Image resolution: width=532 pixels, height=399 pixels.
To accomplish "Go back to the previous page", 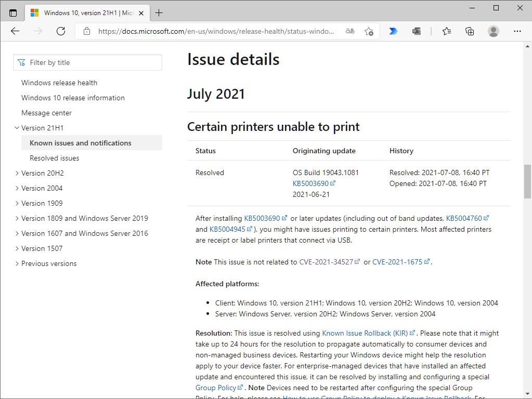I will 15,31.
